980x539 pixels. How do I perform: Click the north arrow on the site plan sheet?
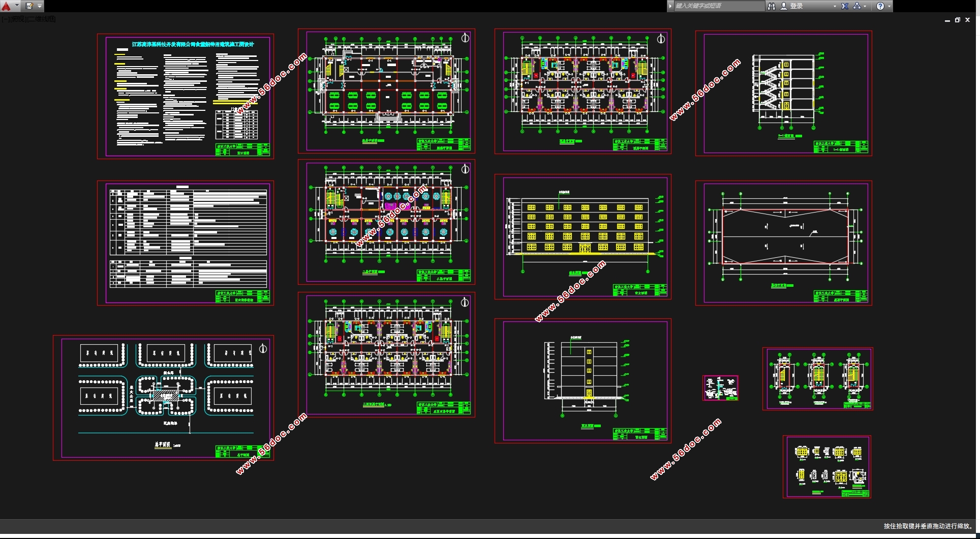click(x=263, y=349)
